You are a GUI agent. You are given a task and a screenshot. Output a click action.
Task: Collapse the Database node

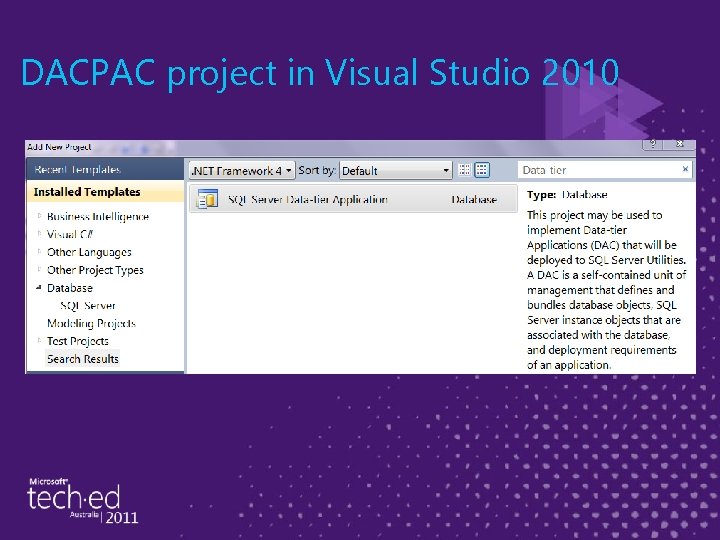pyautogui.click(x=39, y=287)
